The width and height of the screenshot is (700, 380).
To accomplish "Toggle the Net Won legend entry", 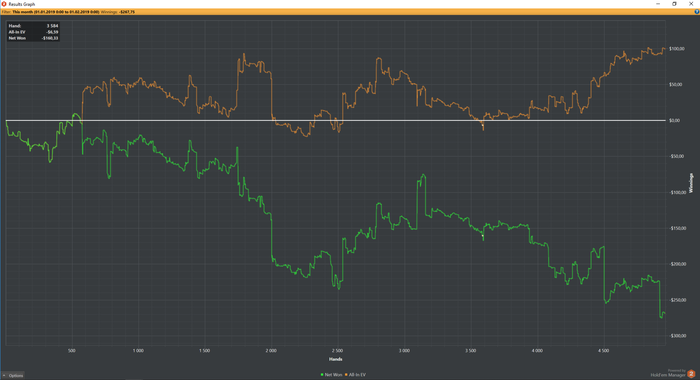I will pos(331,375).
